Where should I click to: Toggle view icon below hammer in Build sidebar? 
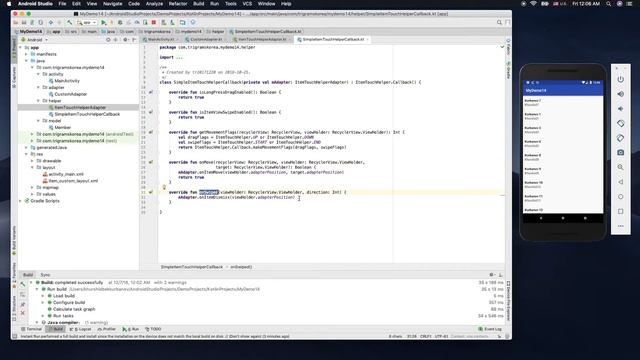(23, 295)
